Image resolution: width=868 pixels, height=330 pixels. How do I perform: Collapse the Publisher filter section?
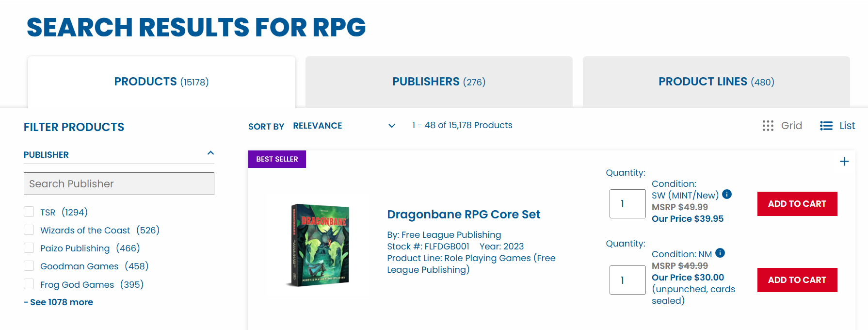pyautogui.click(x=210, y=153)
